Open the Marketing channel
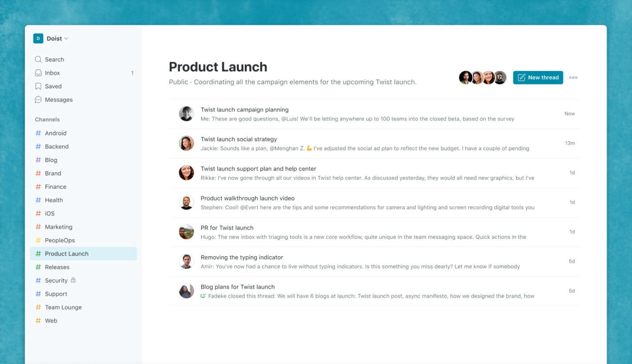Image resolution: width=632 pixels, height=364 pixels. click(59, 227)
